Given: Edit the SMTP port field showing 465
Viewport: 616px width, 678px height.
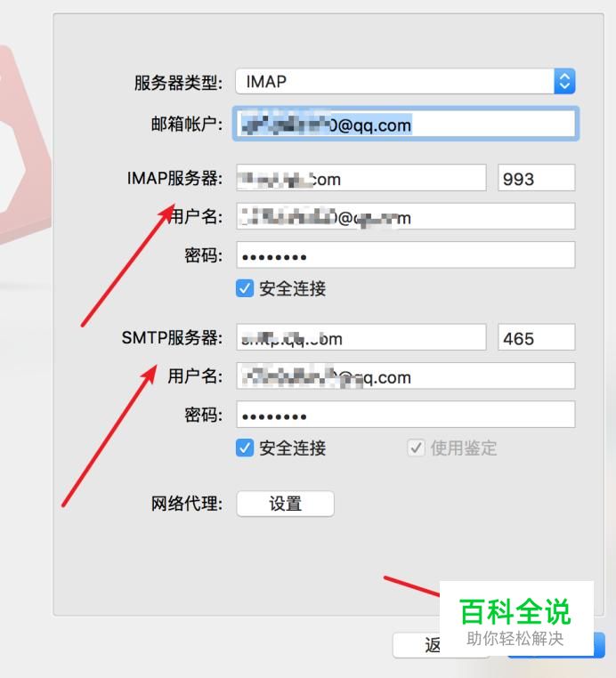Looking at the screenshot, I should (x=537, y=337).
